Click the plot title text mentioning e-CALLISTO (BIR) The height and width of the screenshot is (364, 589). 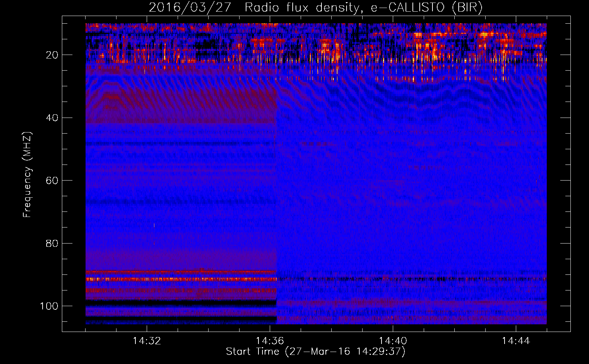pyautogui.click(x=316, y=8)
